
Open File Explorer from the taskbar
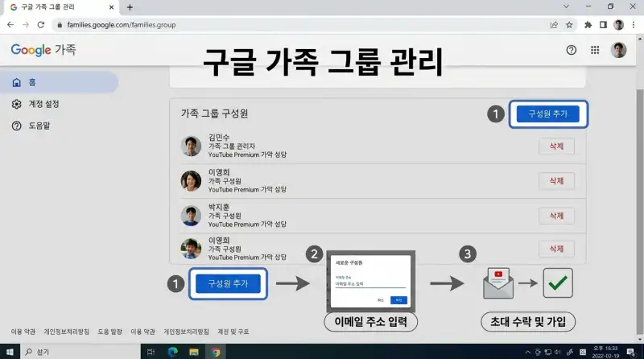coord(194,352)
